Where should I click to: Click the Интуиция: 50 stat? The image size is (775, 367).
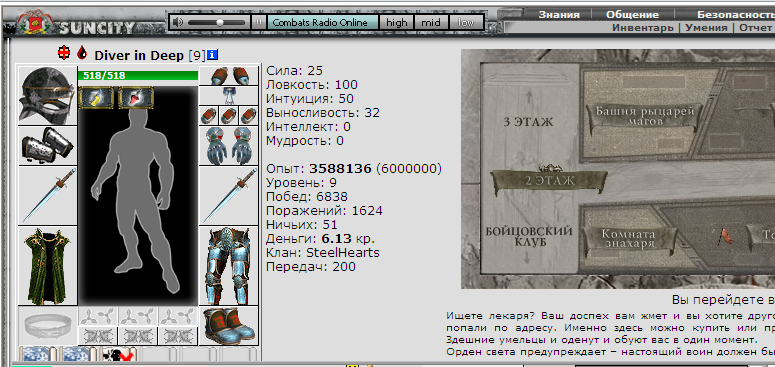pos(310,99)
